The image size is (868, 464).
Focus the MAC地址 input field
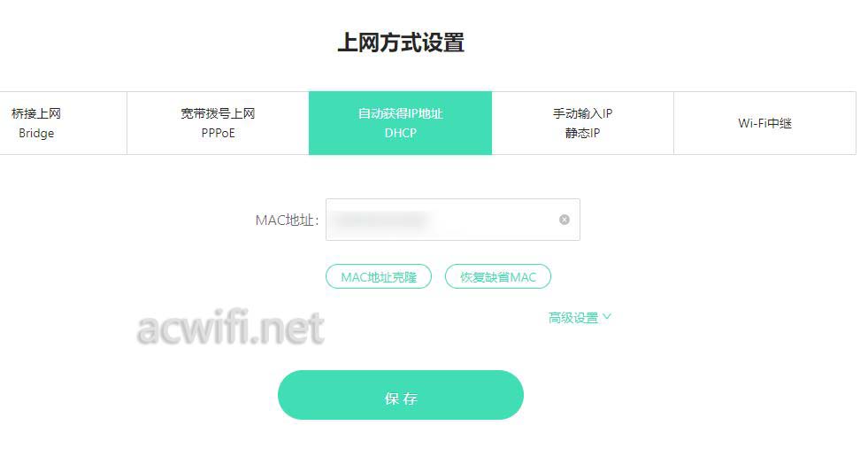(453, 220)
